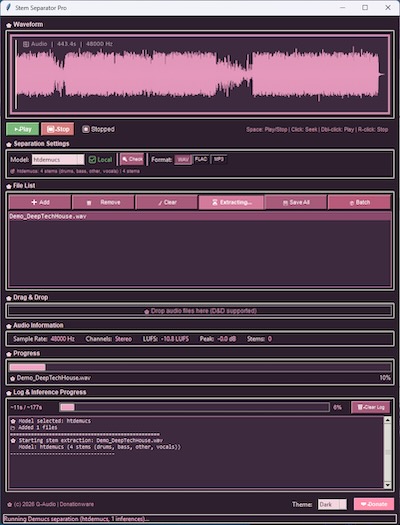Click the Demo_DeepTechHouse.wav progress label
The width and height of the screenshot is (400, 525).
tap(54, 378)
